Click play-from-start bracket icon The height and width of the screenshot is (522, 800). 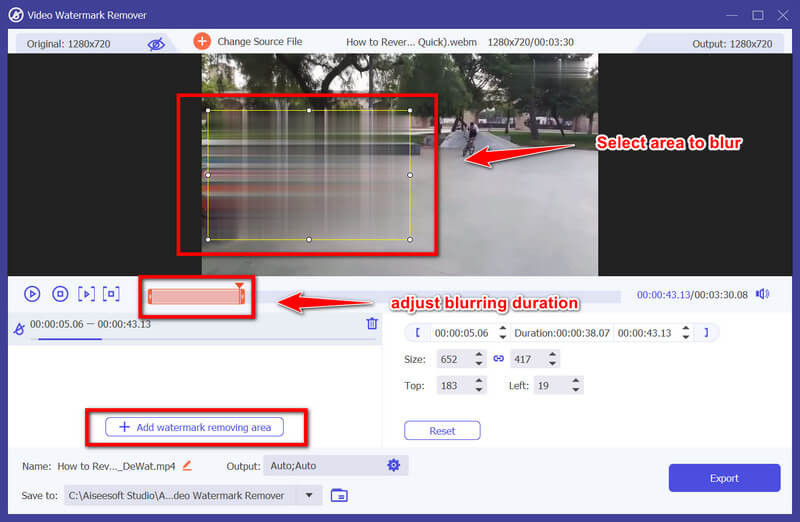[x=86, y=294]
